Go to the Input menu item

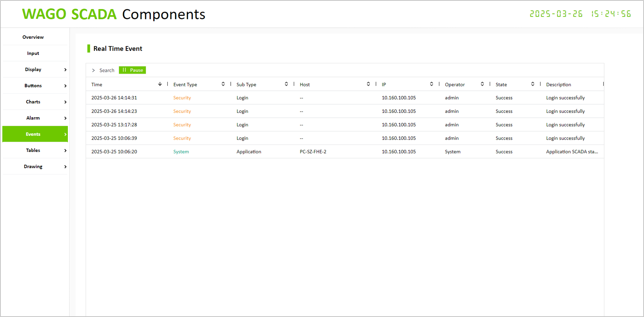click(x=33, y=53)
